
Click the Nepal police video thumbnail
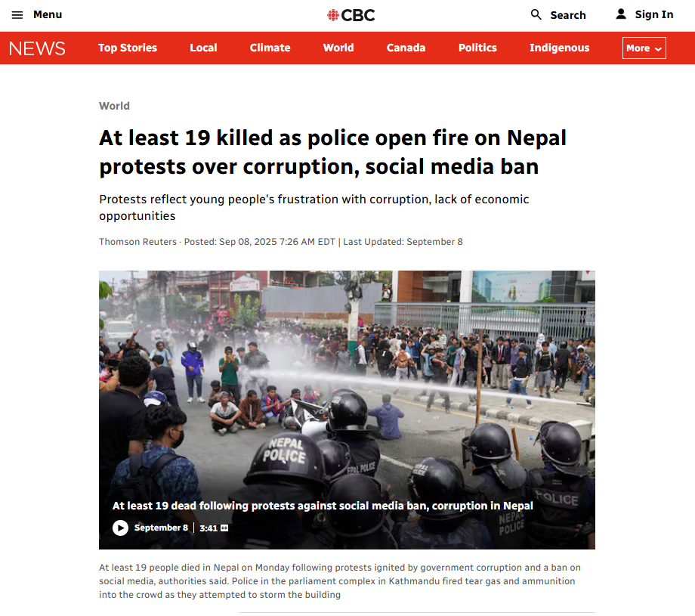[347, 410]
